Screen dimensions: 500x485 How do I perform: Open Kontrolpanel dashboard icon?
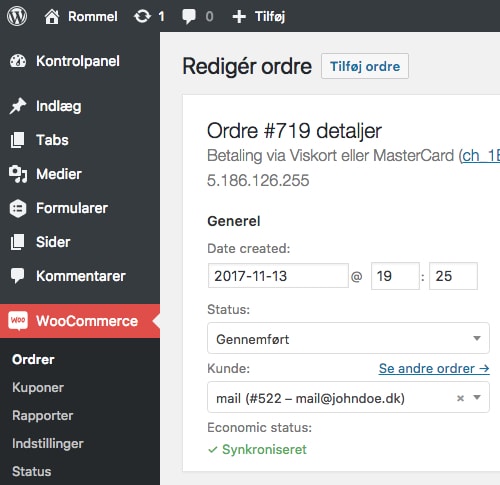tap(18, 61)
